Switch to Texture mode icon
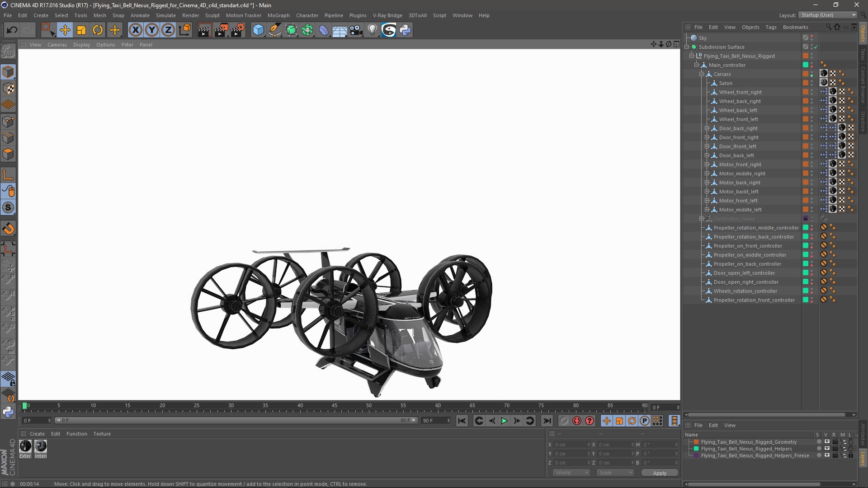 pos(8,89)
